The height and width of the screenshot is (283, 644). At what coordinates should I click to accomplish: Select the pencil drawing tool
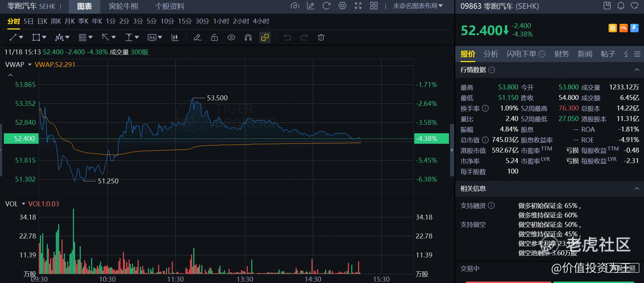197,38
